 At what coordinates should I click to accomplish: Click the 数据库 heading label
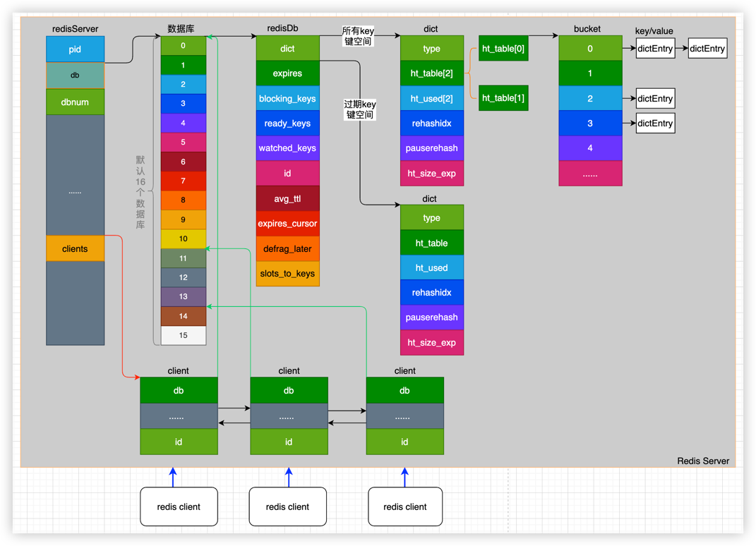181,28
